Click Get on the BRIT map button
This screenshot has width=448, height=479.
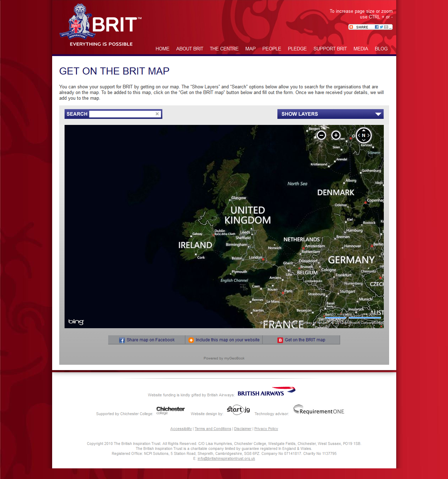point(302,340)
